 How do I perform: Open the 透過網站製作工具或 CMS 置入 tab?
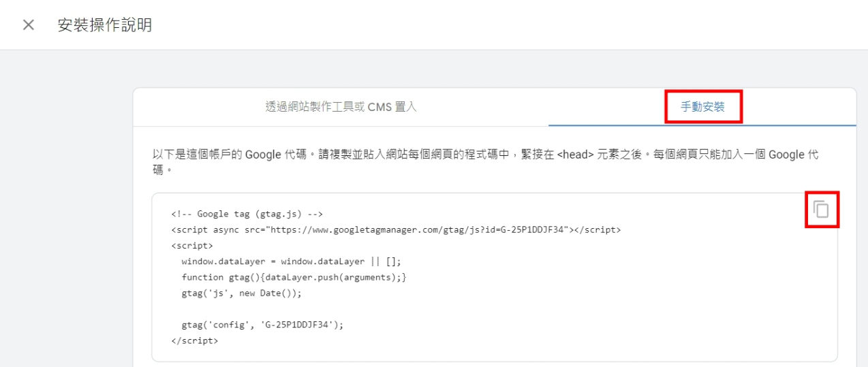pos(341,107)
